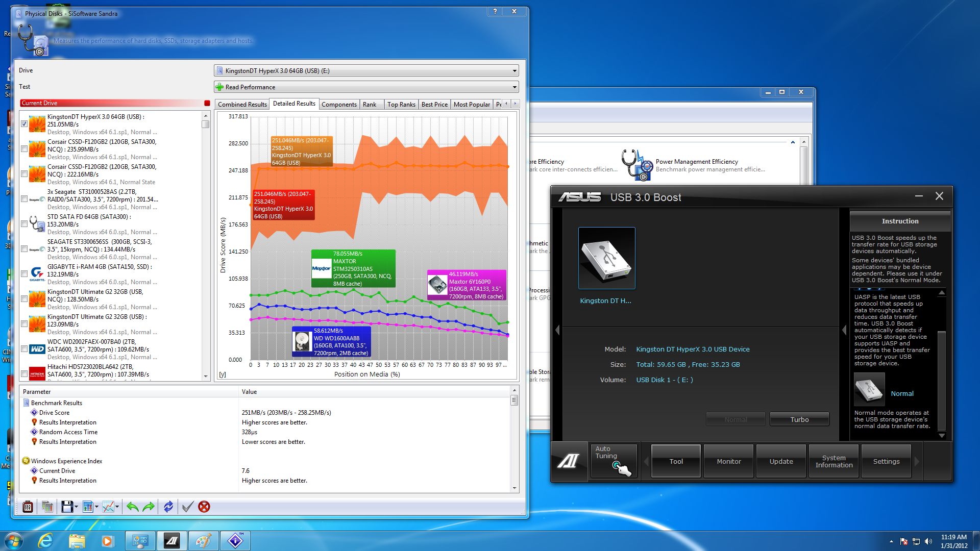Viewport: 980px width, 551px height.
Task: Open the line graph icon dropdown arrow
Action: (117, 507)
